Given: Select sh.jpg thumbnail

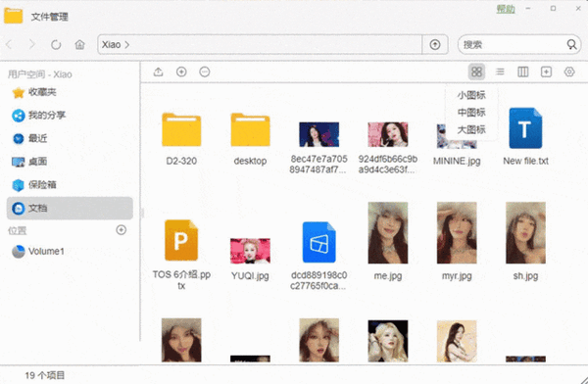Looking at the screenshot, I should tap(525, 233).
